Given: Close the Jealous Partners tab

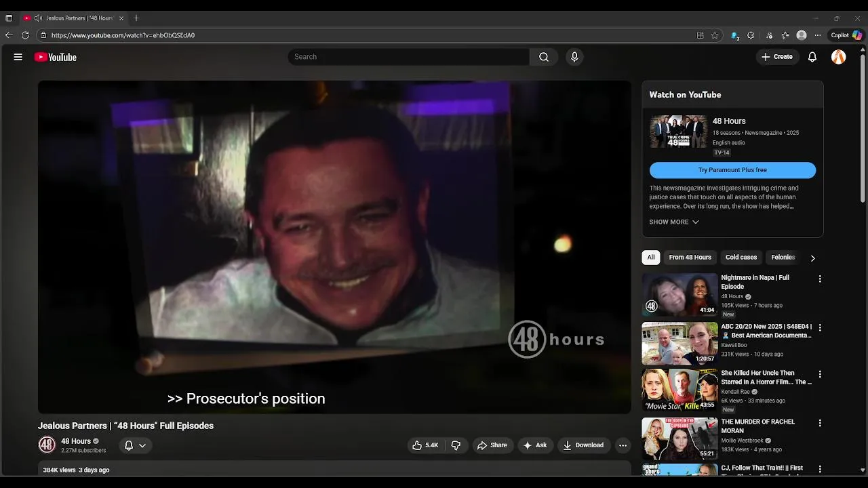Looking at the screenshot, I should pyautogui.click(x=121, y=18).
